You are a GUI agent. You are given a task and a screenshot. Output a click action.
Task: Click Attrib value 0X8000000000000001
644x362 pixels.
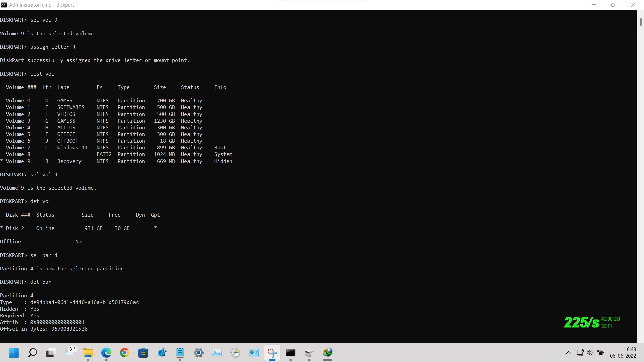(x=57, y=322)
